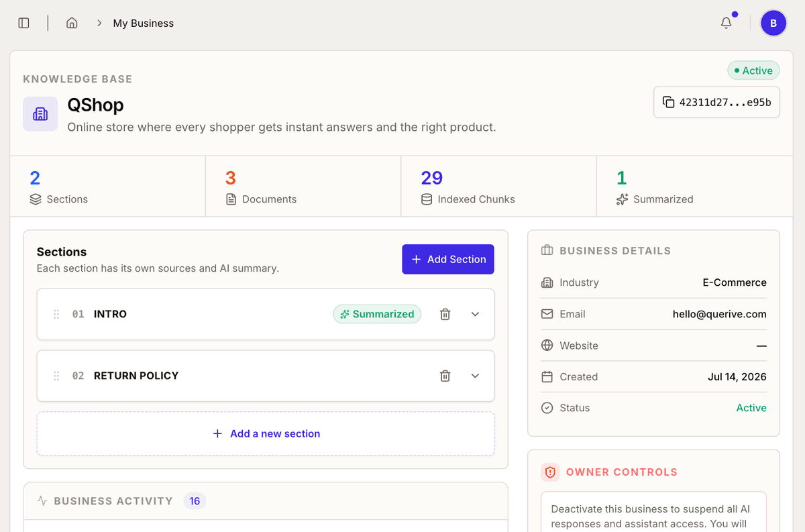Click the email hello@querive.com

click(719, 314)
